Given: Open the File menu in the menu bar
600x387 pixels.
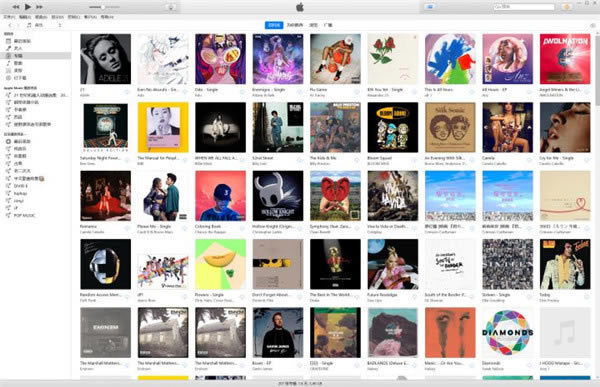Looking at the screenshot, I should [9, 17].
